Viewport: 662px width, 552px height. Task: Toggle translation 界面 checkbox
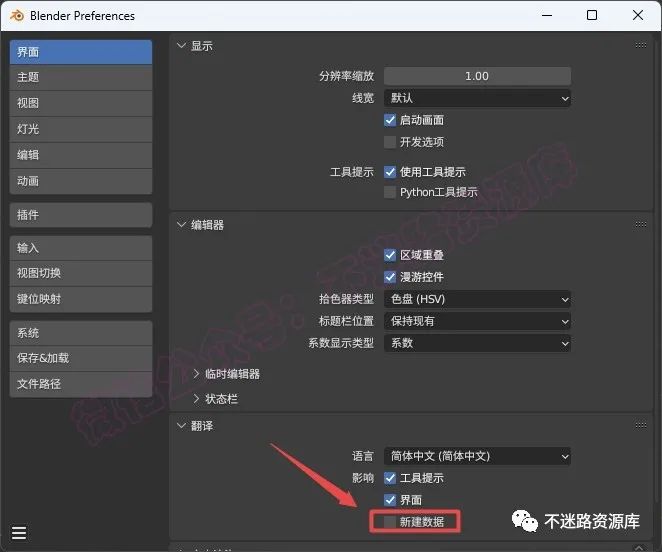coord(390,500)
